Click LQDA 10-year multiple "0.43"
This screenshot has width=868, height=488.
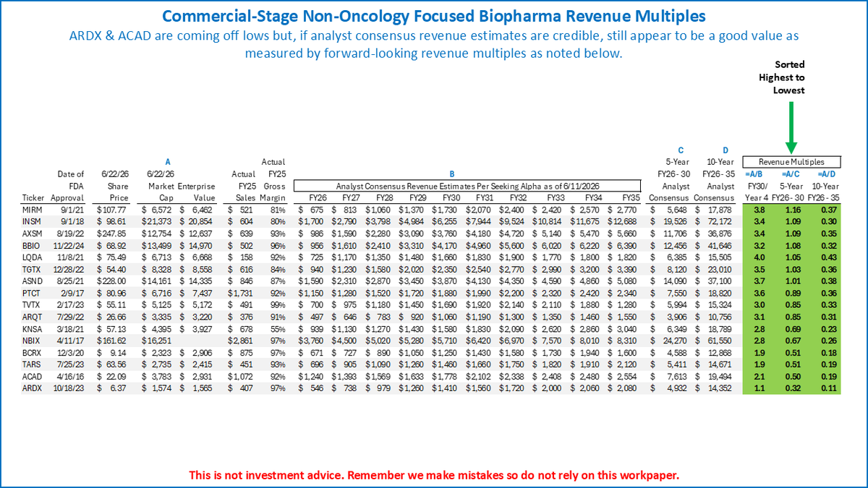(827, 257)
